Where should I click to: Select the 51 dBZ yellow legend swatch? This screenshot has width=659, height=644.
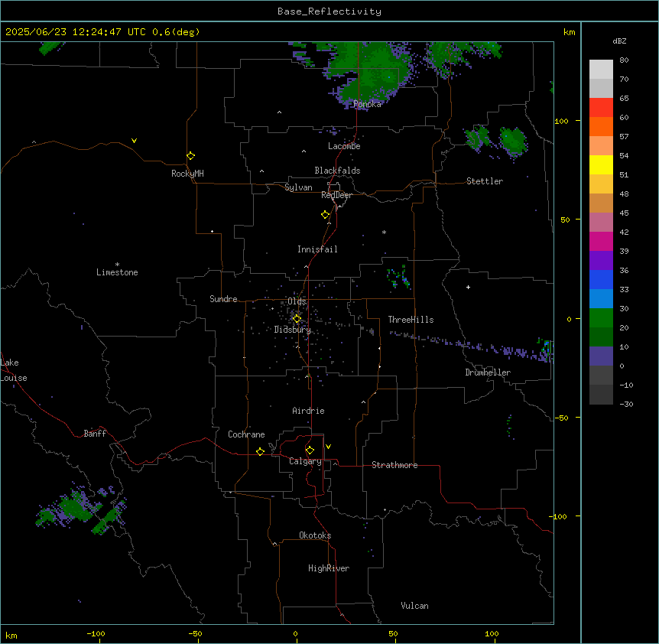click(x=601, y=164)
